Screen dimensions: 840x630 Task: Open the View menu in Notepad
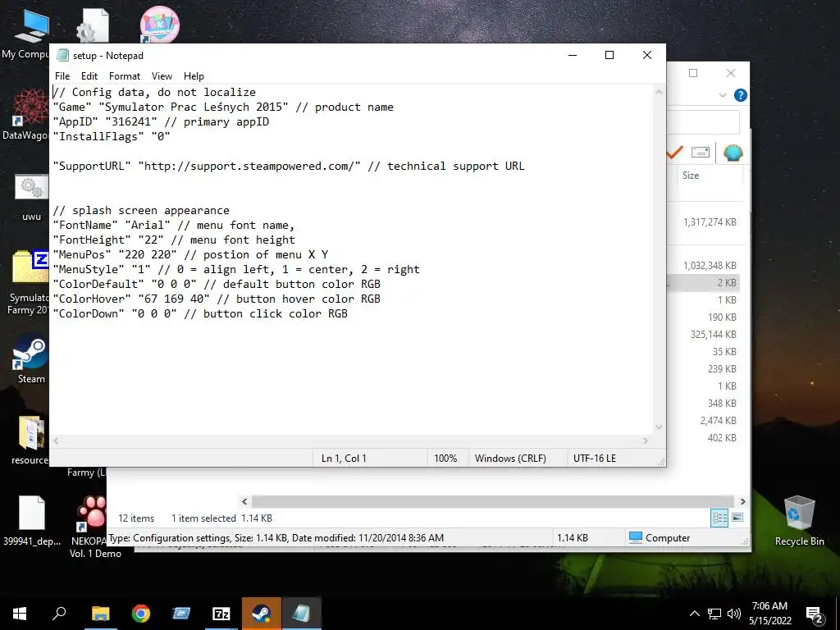tap(162, 76)
